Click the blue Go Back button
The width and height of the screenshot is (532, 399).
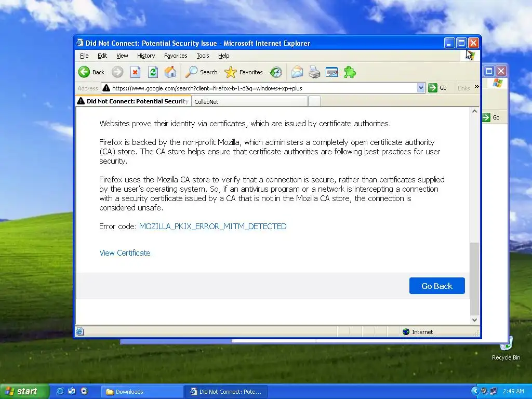click(x=437, y=286)
